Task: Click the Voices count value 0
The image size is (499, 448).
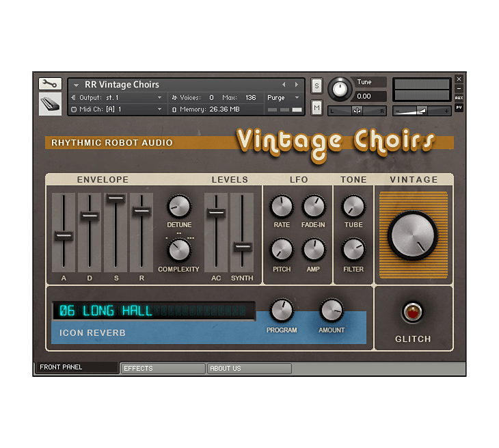Action: 211,97
